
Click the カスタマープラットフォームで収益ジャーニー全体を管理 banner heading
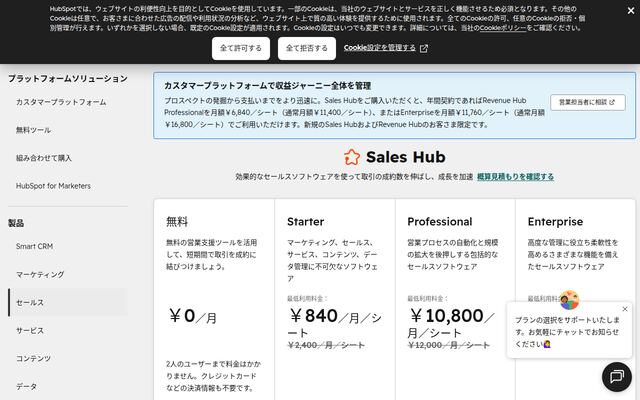(x=267, y=86)
